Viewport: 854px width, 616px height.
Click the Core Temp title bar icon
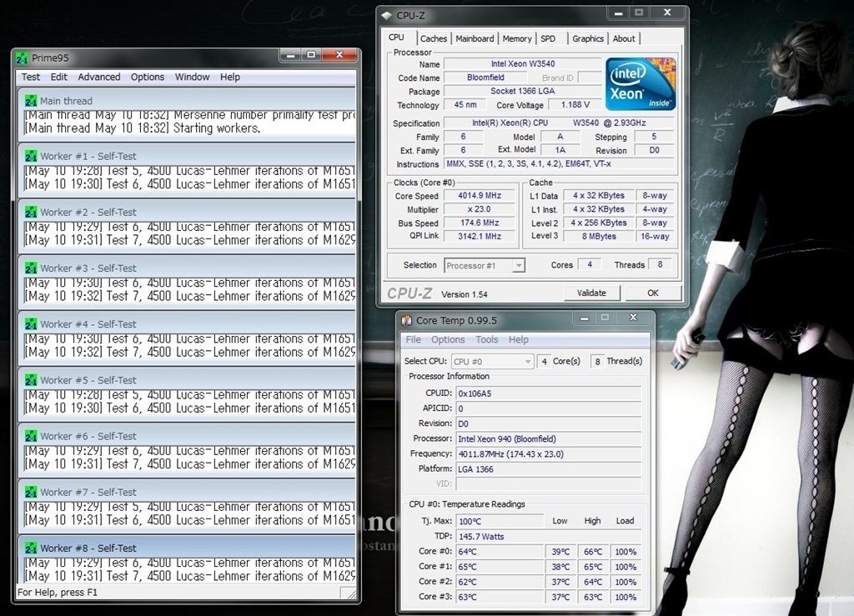point(407,321)
